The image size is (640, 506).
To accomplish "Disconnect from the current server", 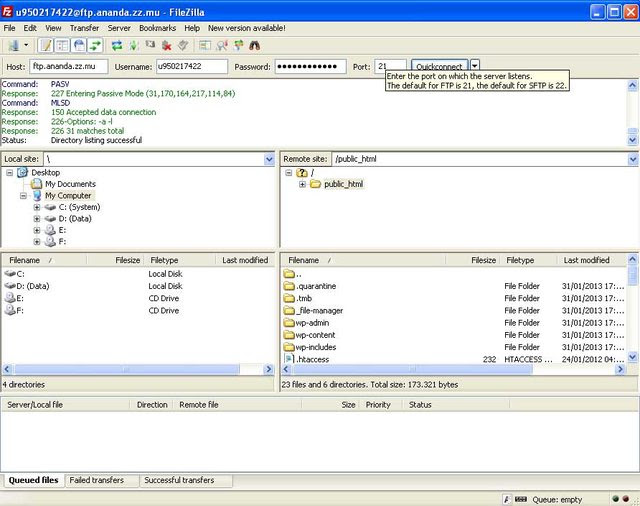I will [x=167, y=45].
